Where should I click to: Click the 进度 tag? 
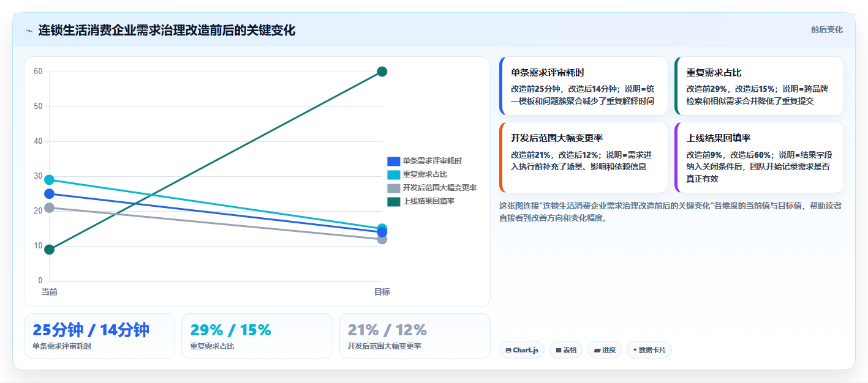605,350
